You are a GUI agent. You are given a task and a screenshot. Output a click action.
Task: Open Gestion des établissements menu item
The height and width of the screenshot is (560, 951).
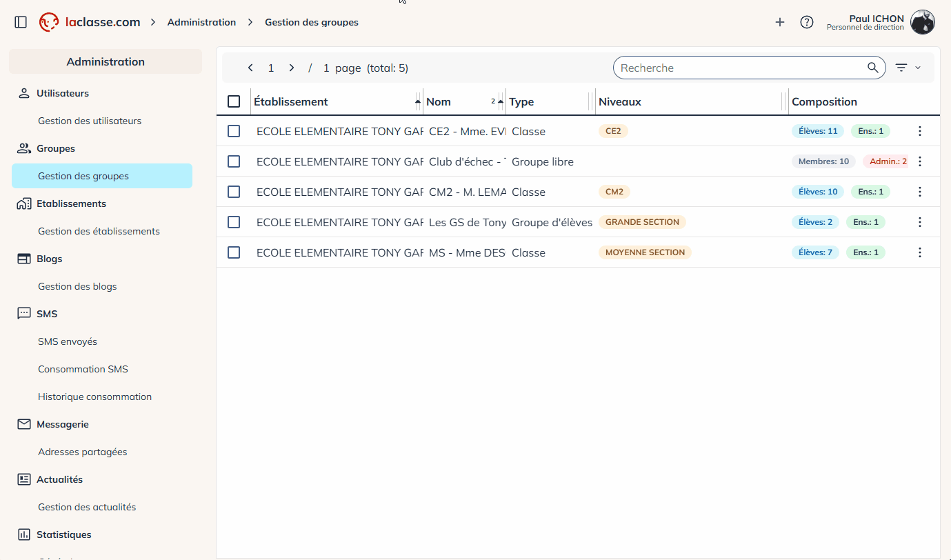tap(99, 231)
